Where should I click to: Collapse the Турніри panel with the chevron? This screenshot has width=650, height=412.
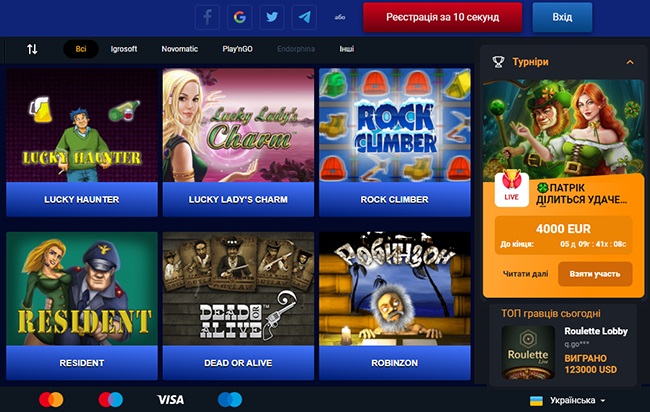(x=630, y=62)
